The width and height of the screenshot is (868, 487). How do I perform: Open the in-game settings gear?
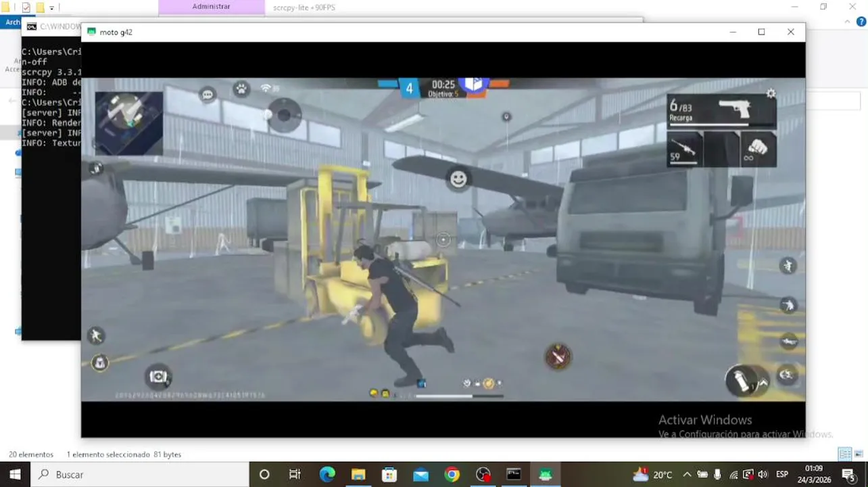(771, 94)
